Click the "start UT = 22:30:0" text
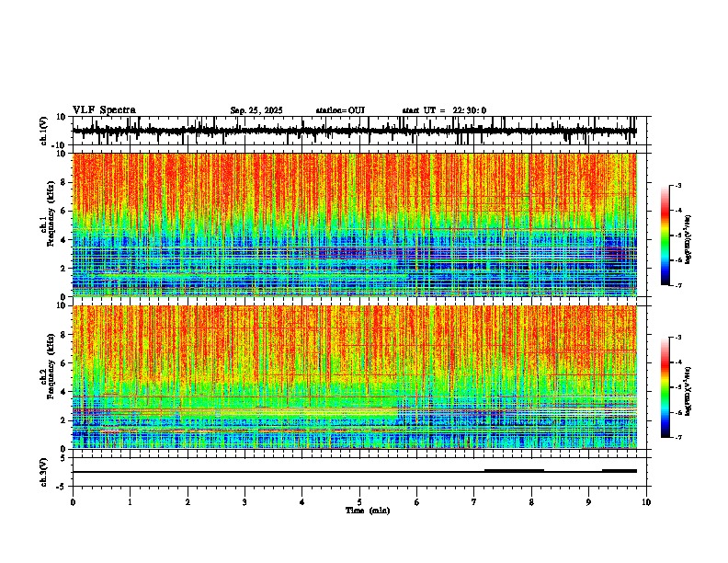This screenshot has width=728, height=563. [x=444, y=110]
